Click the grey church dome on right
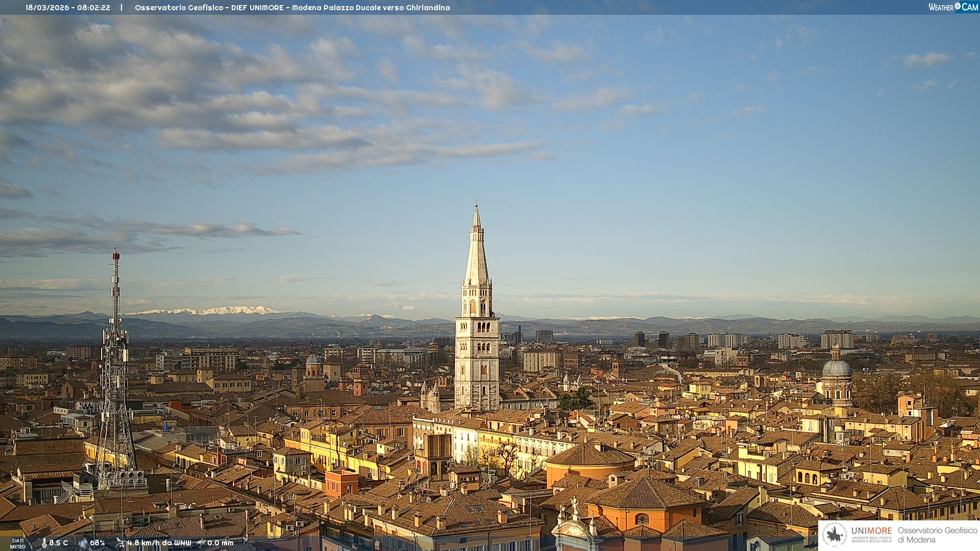980x551 pixels. 837,368
